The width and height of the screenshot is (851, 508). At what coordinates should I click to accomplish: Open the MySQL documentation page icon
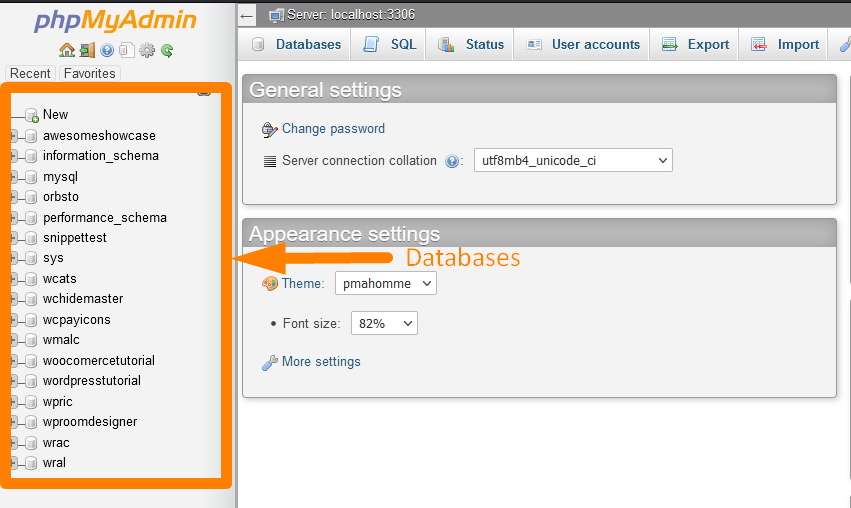[x=126, y=50]
